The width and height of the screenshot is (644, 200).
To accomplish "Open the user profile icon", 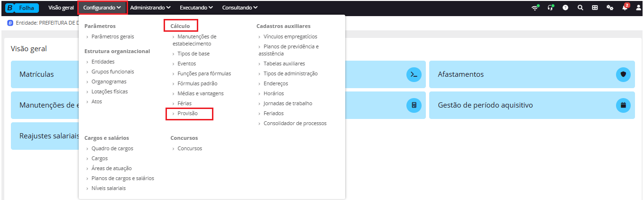I will click(638, 8).
